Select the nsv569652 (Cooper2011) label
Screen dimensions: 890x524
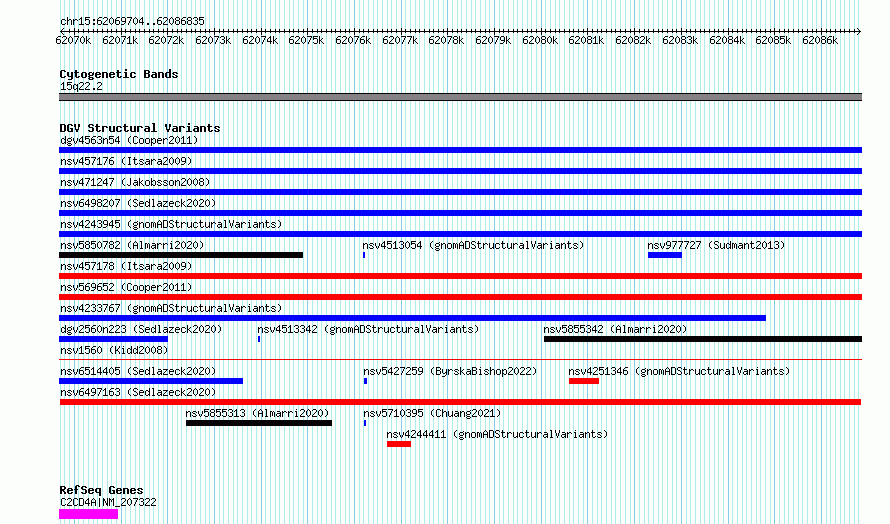click(x=126, y=287)
